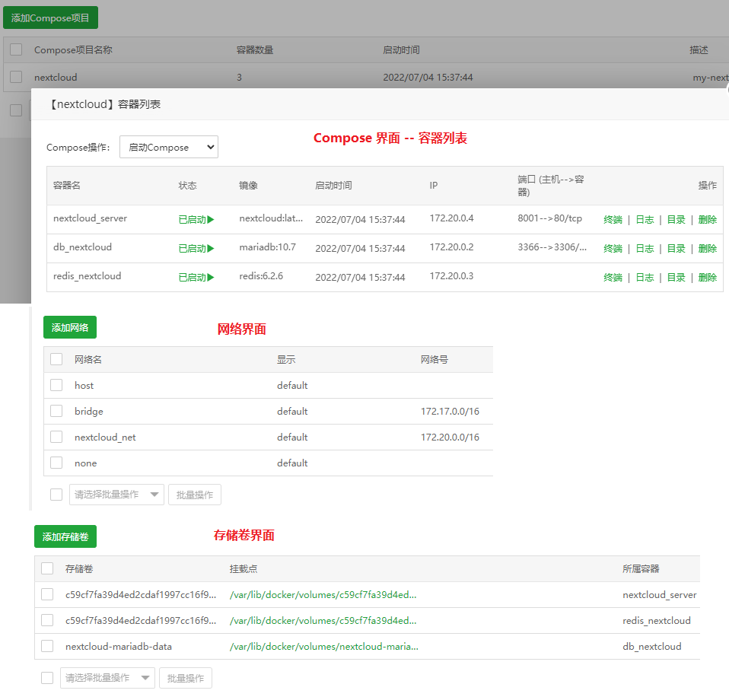This screenshot has height=700, width=729.
Task: Click the nextcloud-mariadb-data volume name
Action: pos(119,646)
